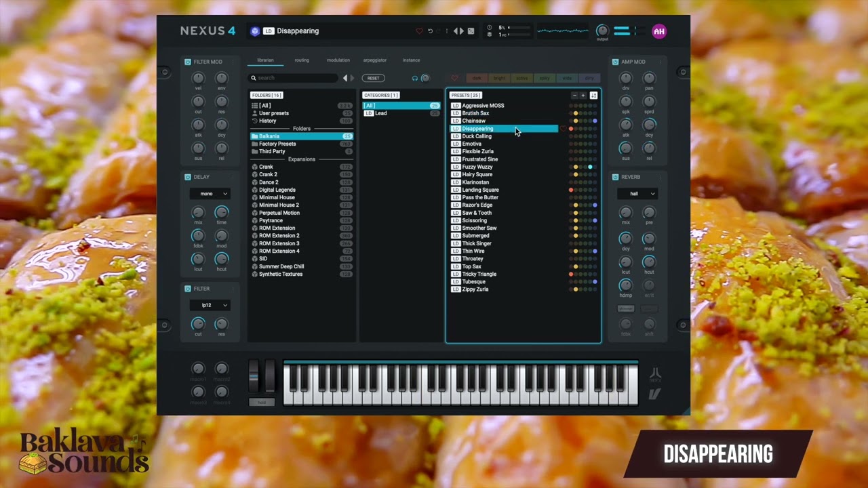Open the Delay options dots menu
This screenshot has width=868, height=488.
[x=233, y=177]
